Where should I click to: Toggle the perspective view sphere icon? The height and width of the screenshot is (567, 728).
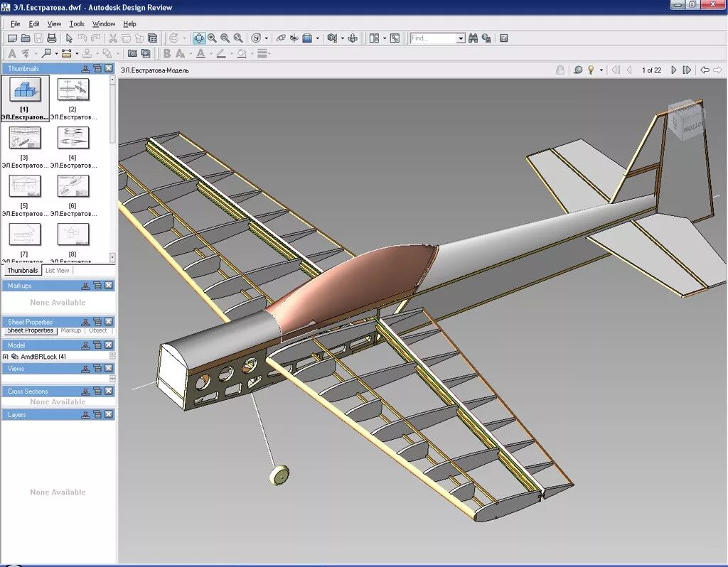pyautogui.click(x=578, y=70)
